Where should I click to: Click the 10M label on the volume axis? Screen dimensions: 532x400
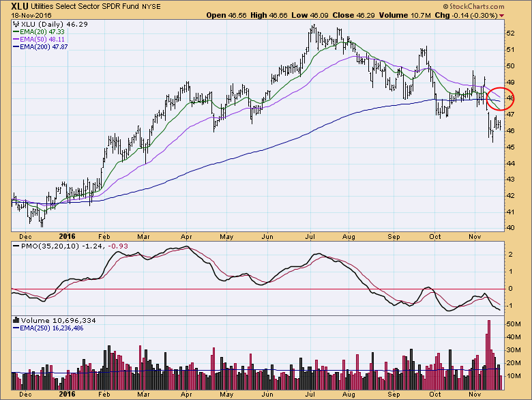(x=514, y=376)
